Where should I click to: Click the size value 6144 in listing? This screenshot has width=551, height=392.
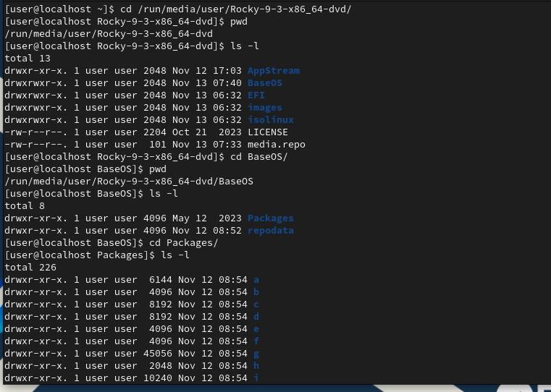point(161,280)
